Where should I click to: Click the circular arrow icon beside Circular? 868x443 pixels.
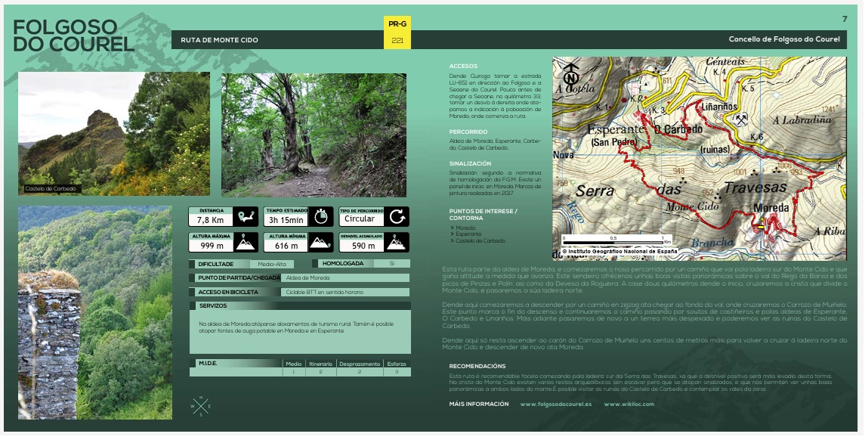pos(397,217)
